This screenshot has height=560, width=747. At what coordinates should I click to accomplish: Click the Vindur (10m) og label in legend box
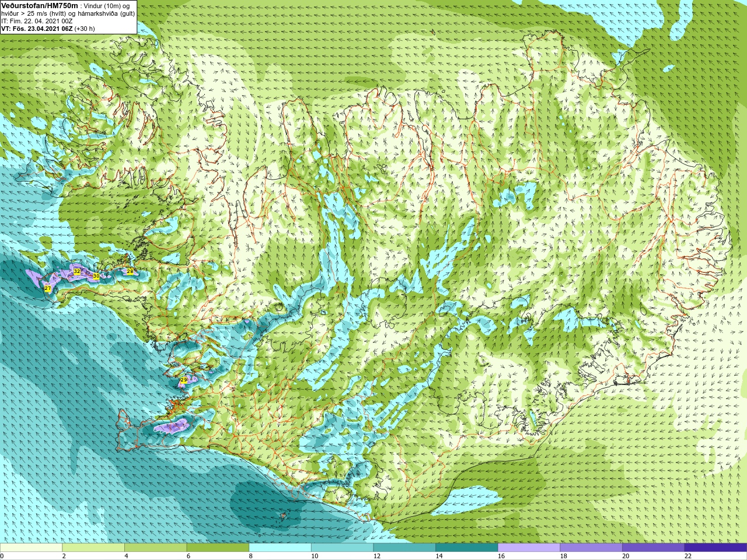point(107,6)
